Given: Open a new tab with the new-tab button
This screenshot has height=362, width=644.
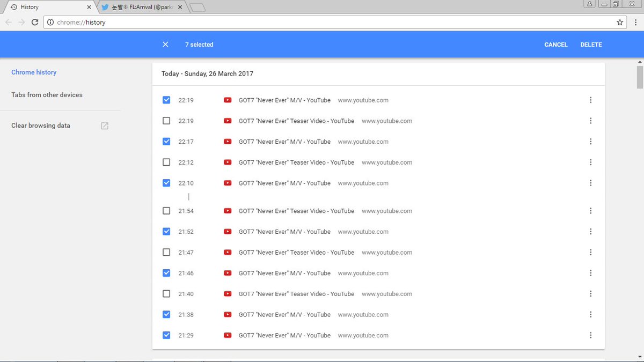Looking at the screenshot, I should (197, 8).
